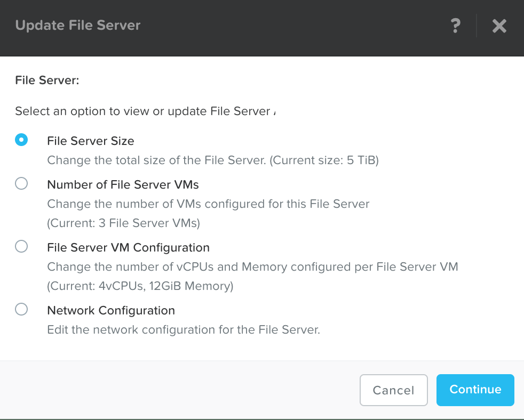Pick the Network Configuration radio option

pos(21,310)
